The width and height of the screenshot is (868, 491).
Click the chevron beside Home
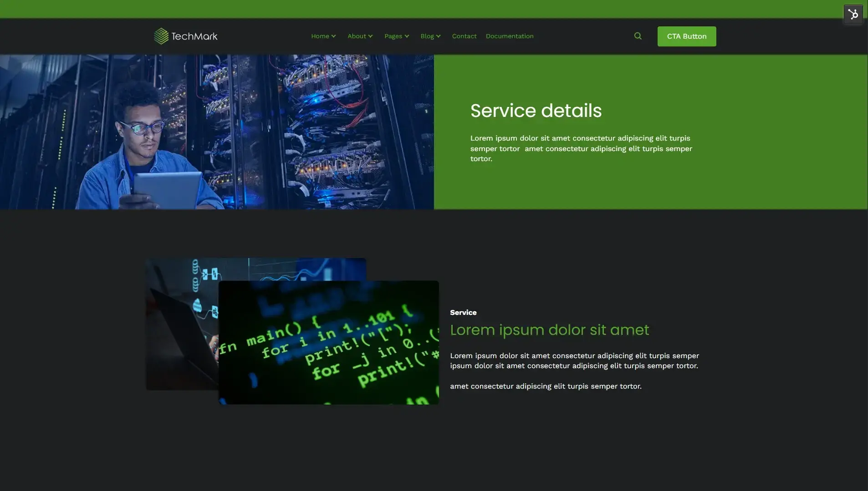coord(334,36)
